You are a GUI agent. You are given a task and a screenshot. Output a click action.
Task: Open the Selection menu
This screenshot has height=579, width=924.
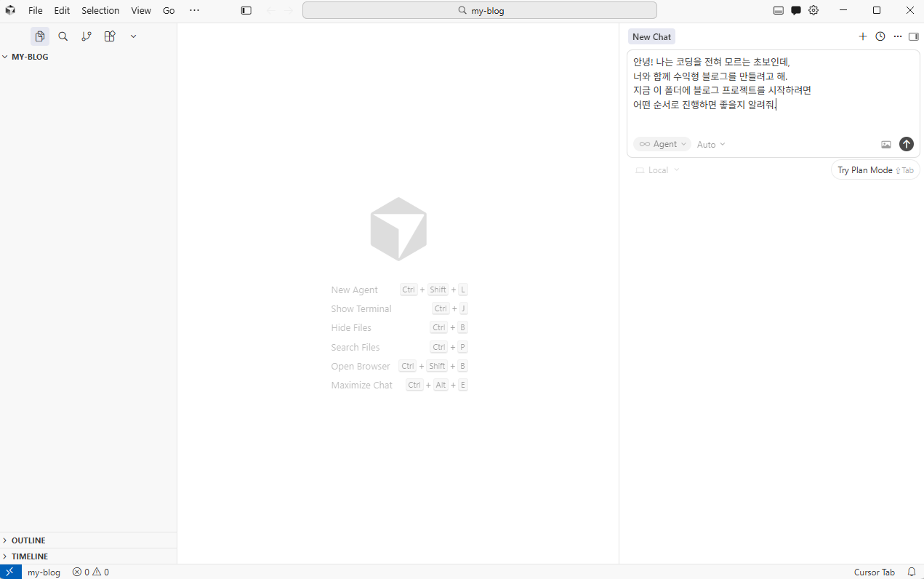pyautogui.click(x=100, y=10)
